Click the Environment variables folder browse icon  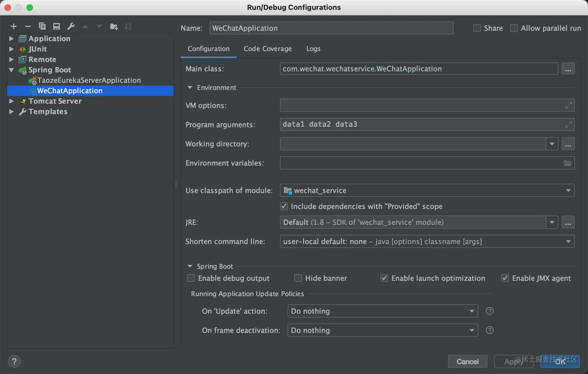[568, 163]
